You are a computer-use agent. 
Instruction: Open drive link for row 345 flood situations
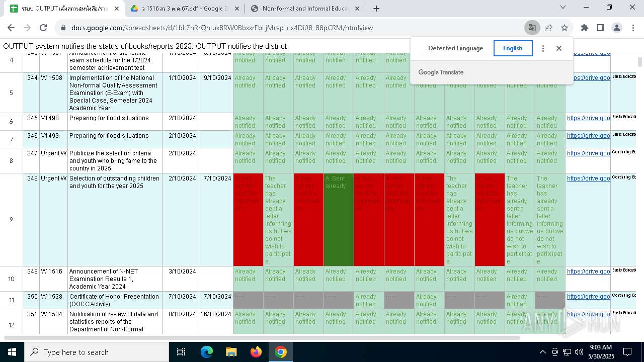click(588, 118)
